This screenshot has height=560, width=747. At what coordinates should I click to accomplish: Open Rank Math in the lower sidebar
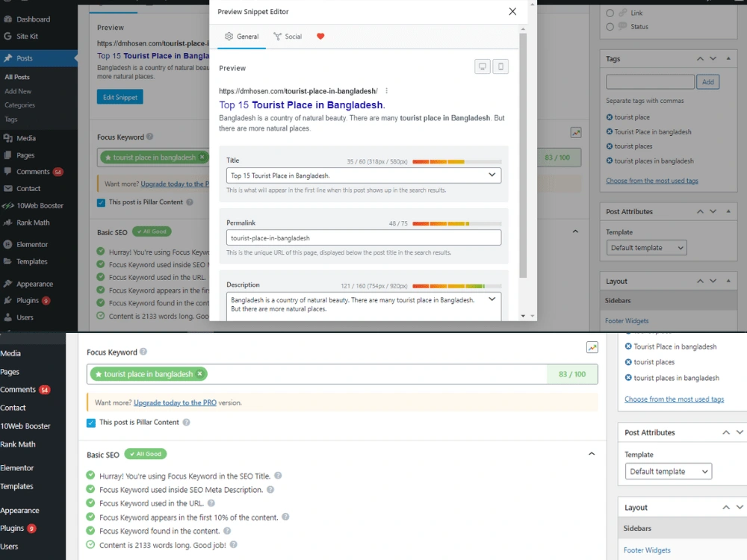18,444
